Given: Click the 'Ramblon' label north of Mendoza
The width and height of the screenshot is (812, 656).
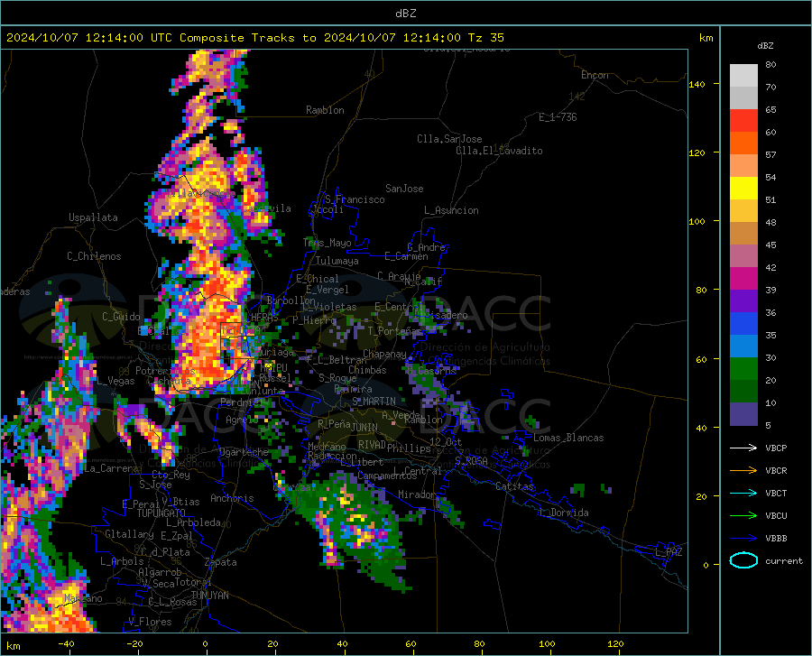Looking at the screenshot, I should [325, 110].
